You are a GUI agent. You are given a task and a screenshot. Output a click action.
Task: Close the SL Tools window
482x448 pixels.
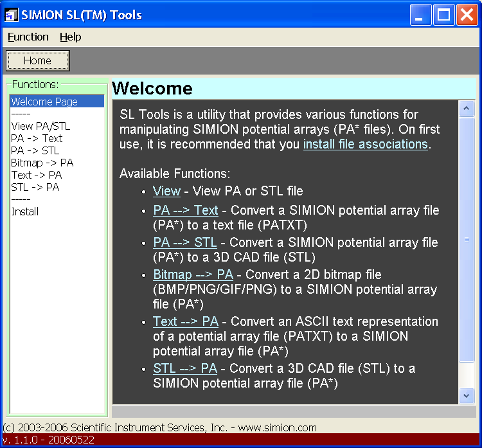467,14
